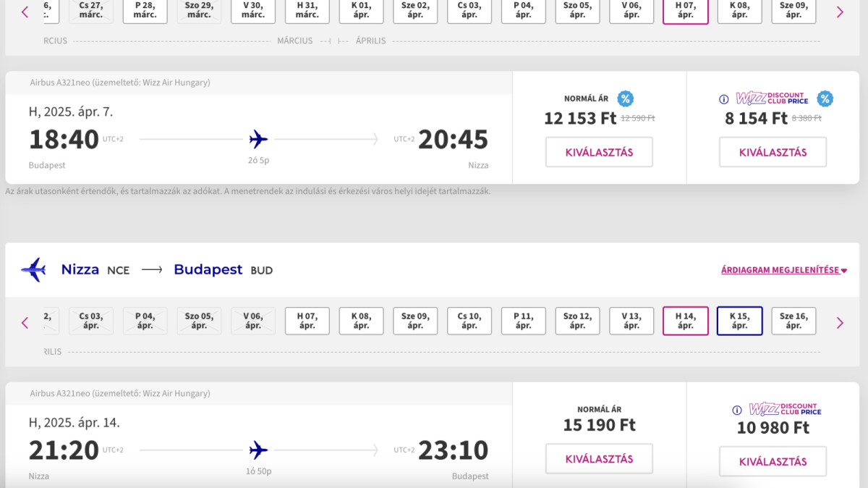Select return date P 11, ápr.
The image size is (868, 488).
coord(523,321)
